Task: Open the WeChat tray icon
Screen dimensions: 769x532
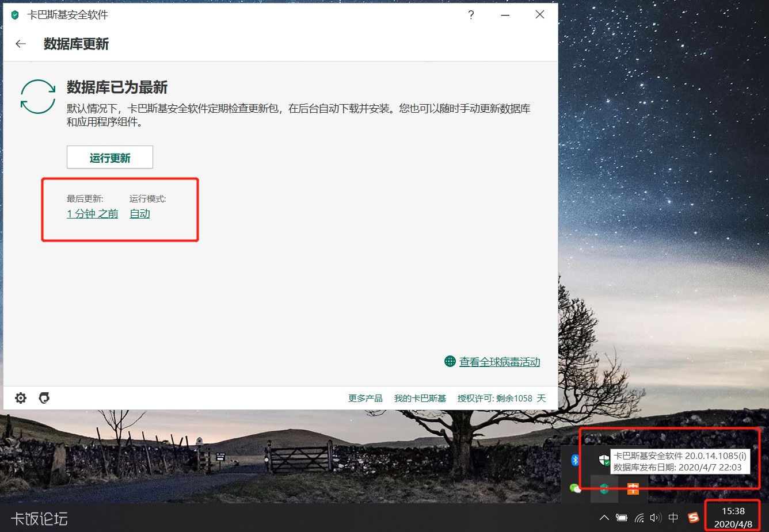Action: 575,489
